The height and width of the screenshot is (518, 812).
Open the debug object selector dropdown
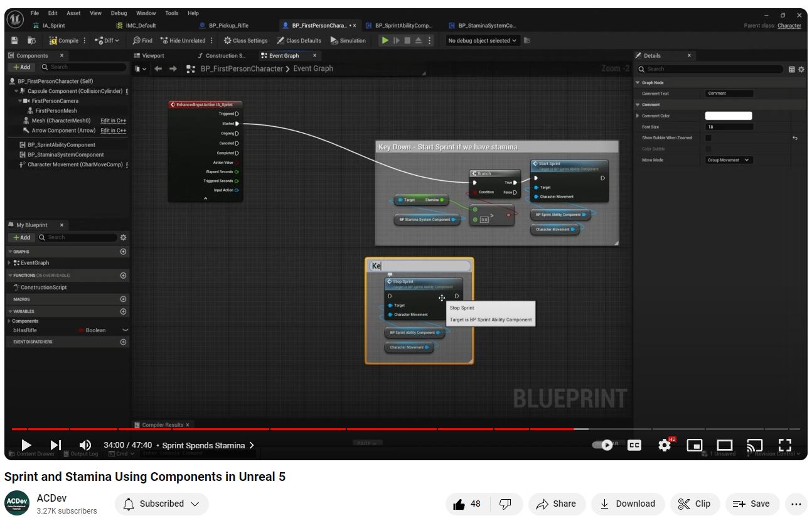click(483, 40)
